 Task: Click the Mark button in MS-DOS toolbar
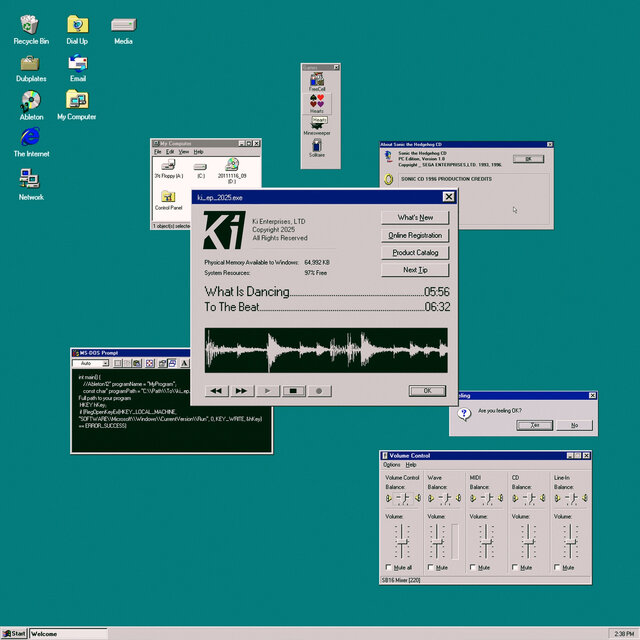pos(118,363)
